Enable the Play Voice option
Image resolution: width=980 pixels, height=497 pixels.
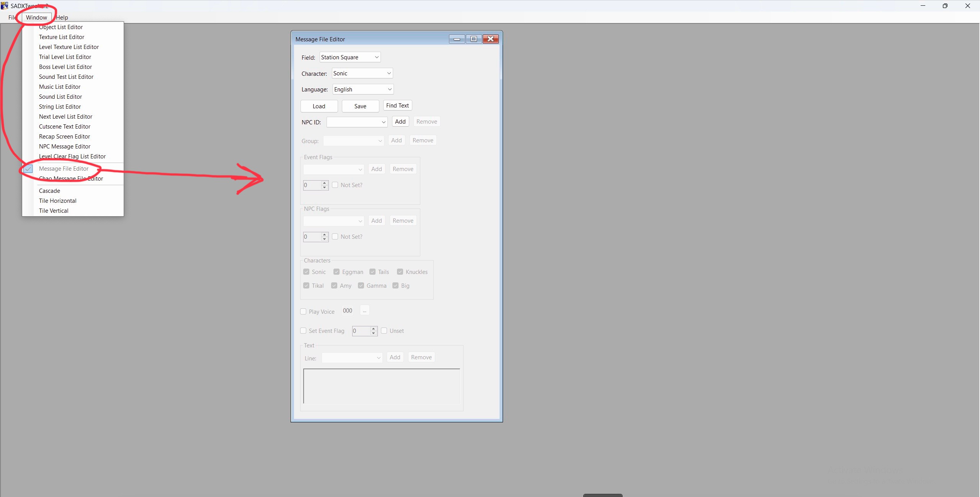pos(303,311)
